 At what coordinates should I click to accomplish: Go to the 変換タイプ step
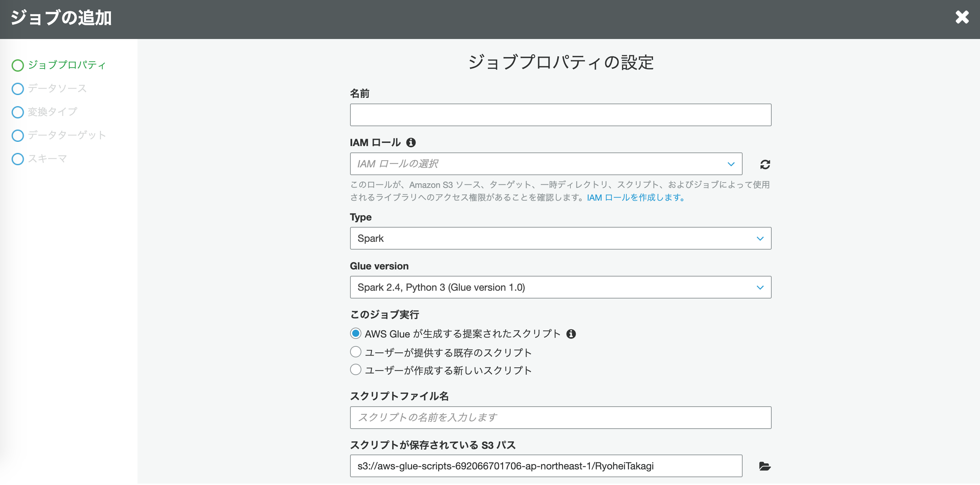52,112
